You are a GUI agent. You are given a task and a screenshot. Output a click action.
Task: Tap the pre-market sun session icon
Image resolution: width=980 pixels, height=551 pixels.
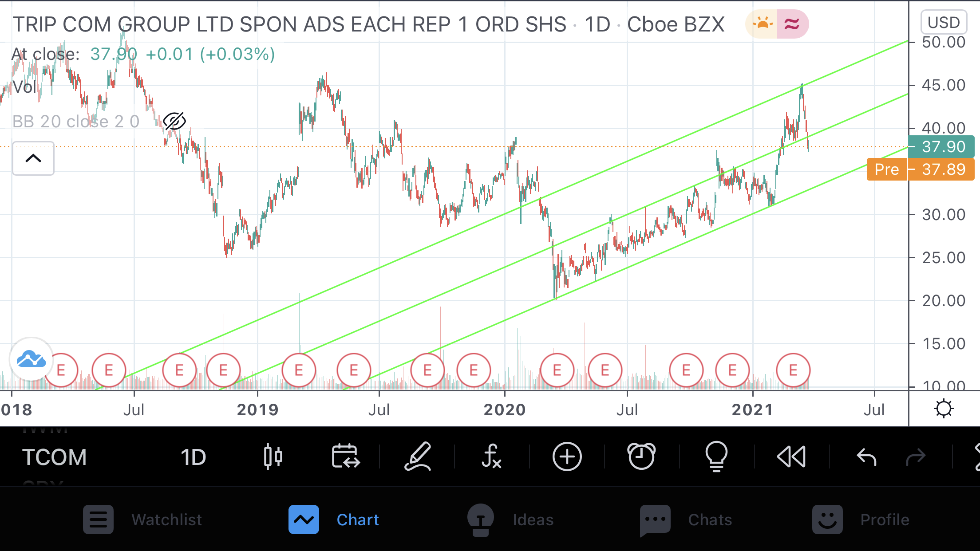[762, 24]
